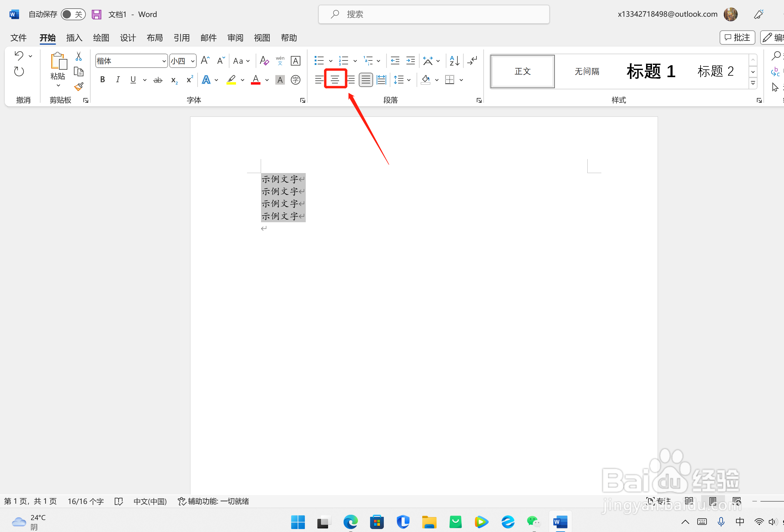Viewport: 784px width, 532px height.
Task: Switch to the 插入 tab
Action: pos(74,38)
